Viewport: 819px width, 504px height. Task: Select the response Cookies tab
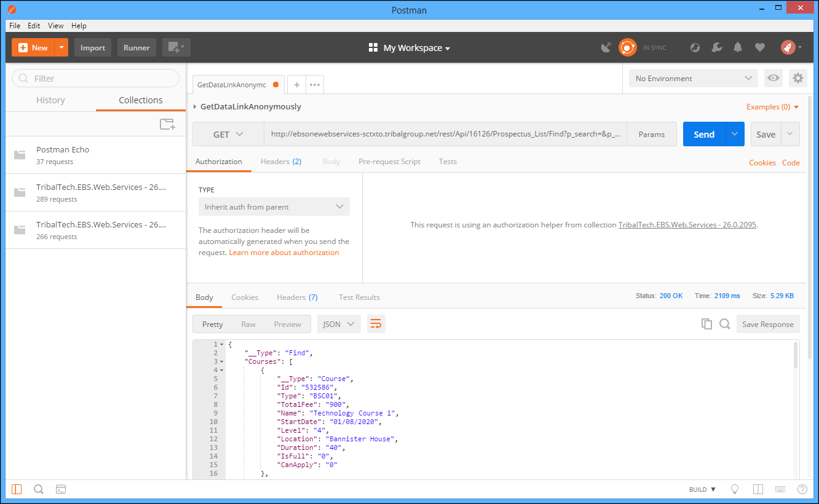(245, 297)
